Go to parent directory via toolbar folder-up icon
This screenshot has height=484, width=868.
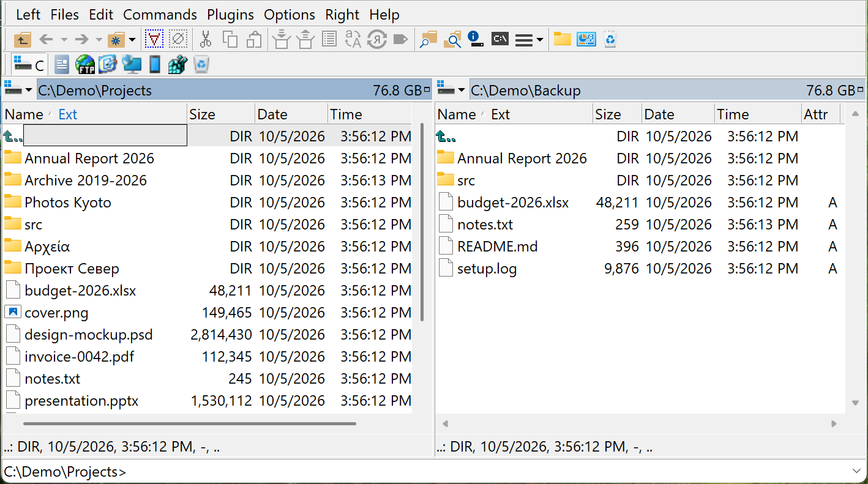pos(22,40)
